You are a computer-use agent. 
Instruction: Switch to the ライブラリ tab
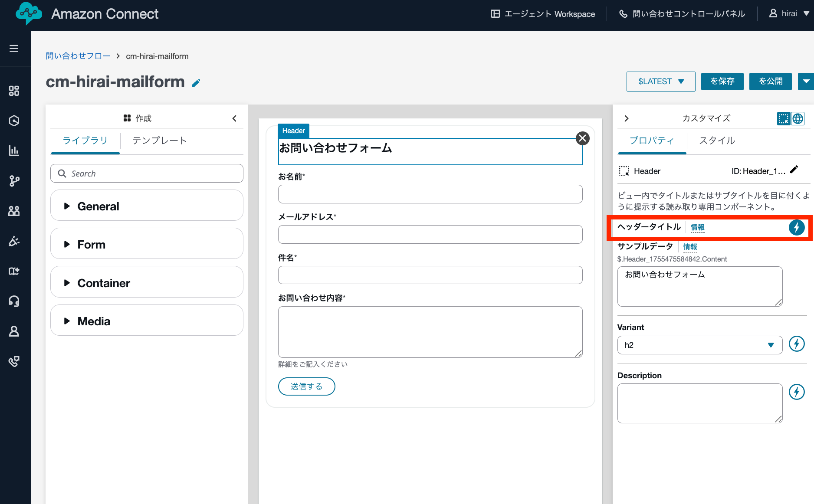85,141
